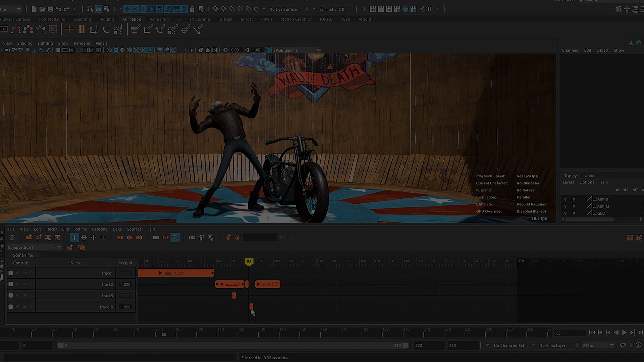
Task: Switch to the Rigging shelf tab
Action: pos(106,19)
